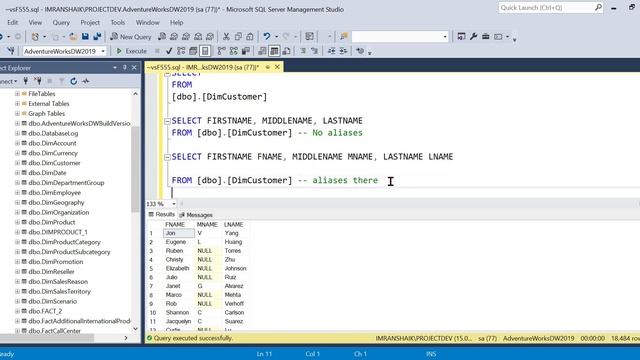This screenshot has height=360, width=640.
Task: Select Results to File icon
Action: tap(287, 51)
